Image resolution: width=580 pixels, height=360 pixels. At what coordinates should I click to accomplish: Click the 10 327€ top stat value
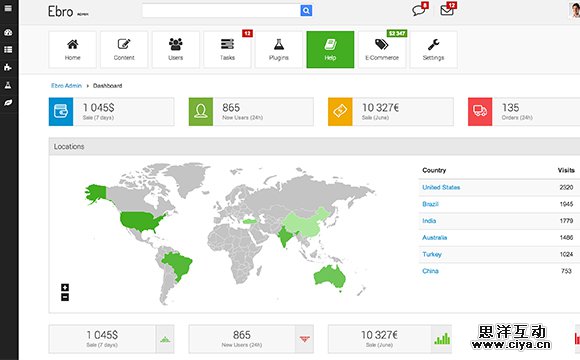click(380, 108)
